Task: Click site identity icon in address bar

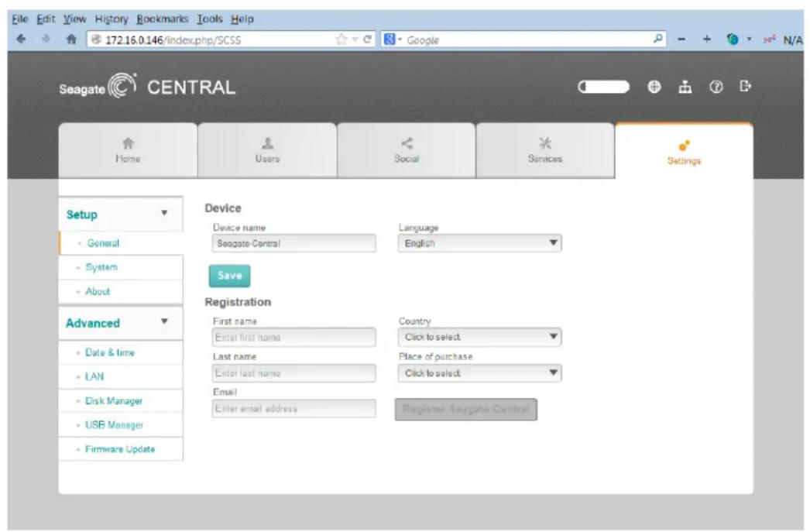Action: click(x=96, y=39)
